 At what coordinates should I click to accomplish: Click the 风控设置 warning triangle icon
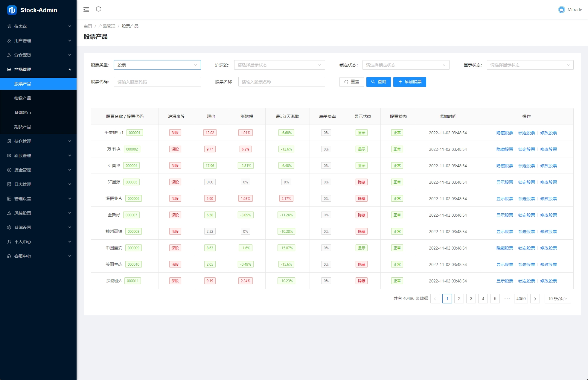(x=9, y=213)
